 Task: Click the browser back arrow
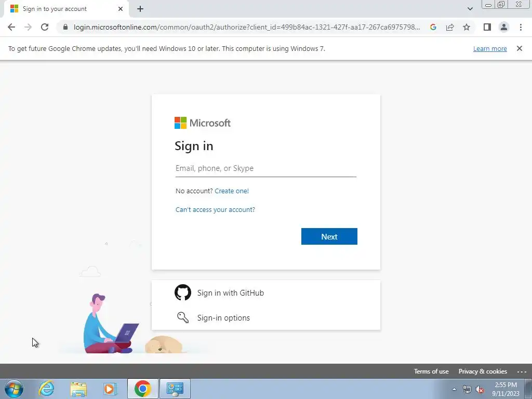coord(11,27)
